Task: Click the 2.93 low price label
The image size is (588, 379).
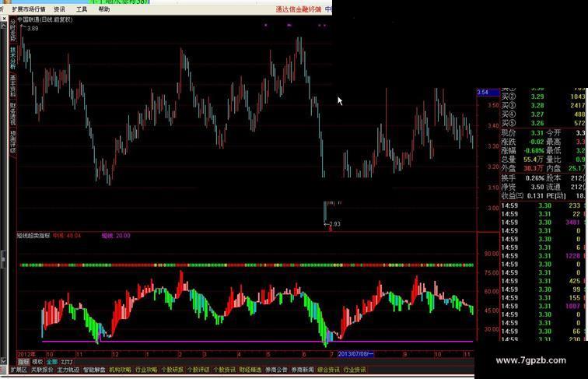Action: (x=334, y=224)
